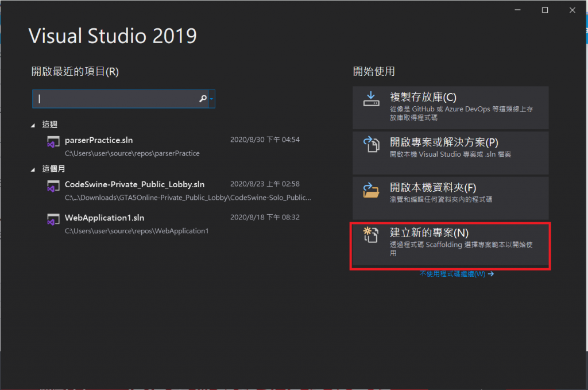The width and height of the screenshot is (588, 390).
Task: Click the 不使用程式碼繼續(W) link
Action: 457,274
